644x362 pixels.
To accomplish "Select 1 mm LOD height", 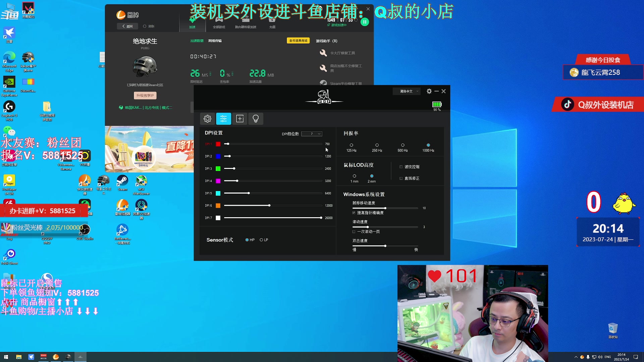I will pyautogui.click(x=354, y=176).
